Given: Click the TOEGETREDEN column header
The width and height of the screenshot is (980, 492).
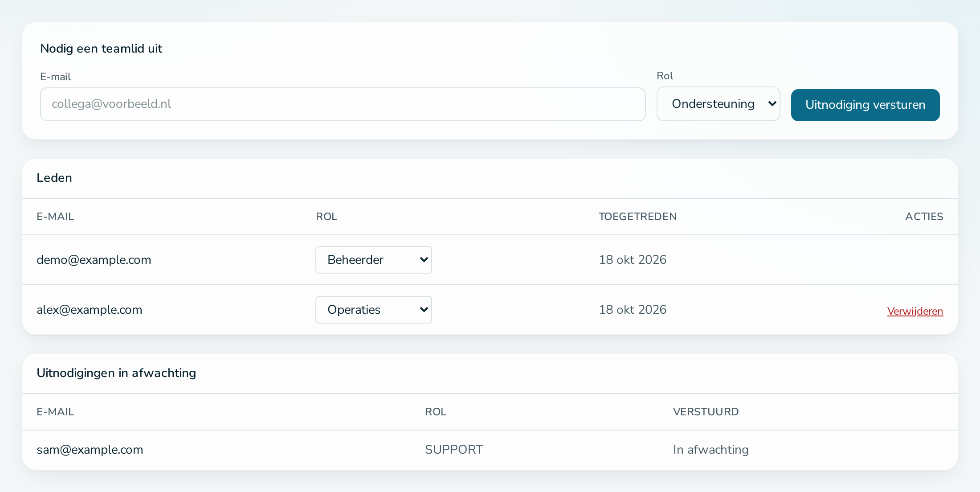Looking at the screenshot, I should click(637, 217).
